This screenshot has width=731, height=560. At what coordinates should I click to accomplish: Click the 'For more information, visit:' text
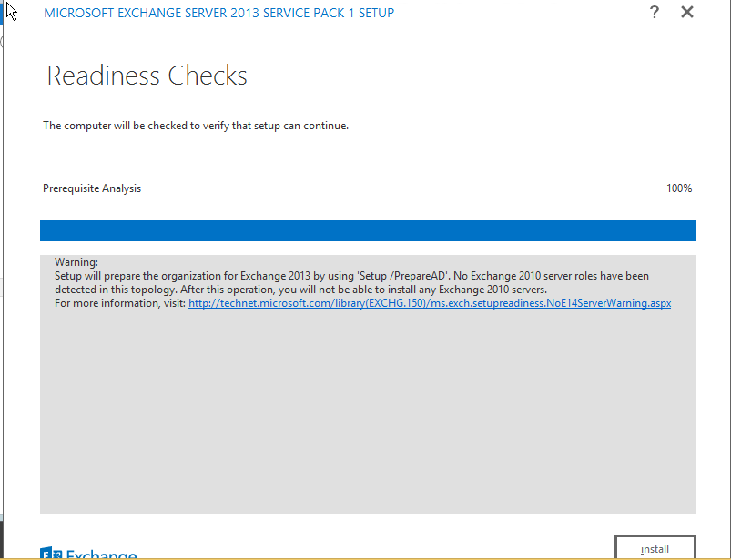pyautogui.click(x=120, y=303)
